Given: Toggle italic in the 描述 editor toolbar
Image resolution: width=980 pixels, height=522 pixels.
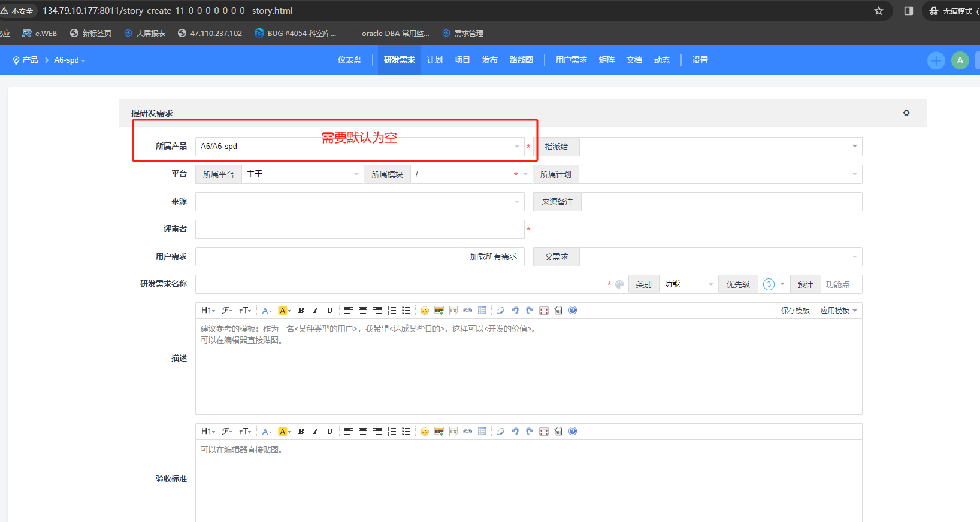Looking at the screenshot, I should click(315, 311).
